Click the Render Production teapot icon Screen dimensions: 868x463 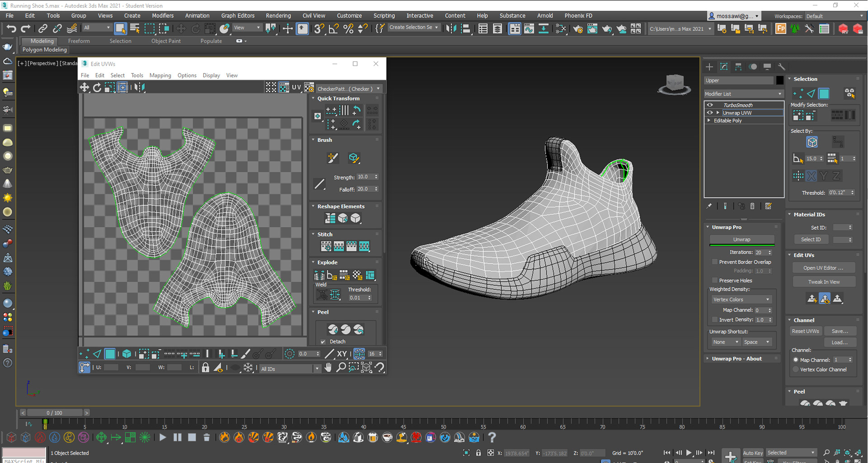(607, 28)
